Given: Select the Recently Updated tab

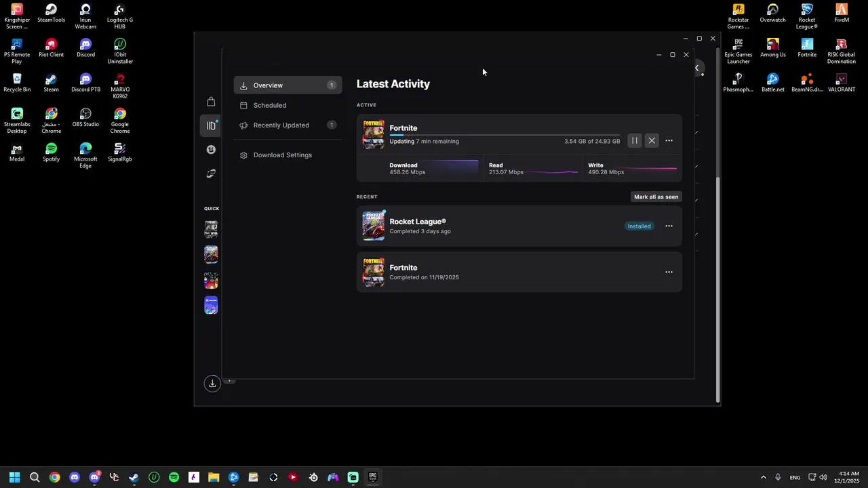Looking at the screenshot, I should [288, 125].
